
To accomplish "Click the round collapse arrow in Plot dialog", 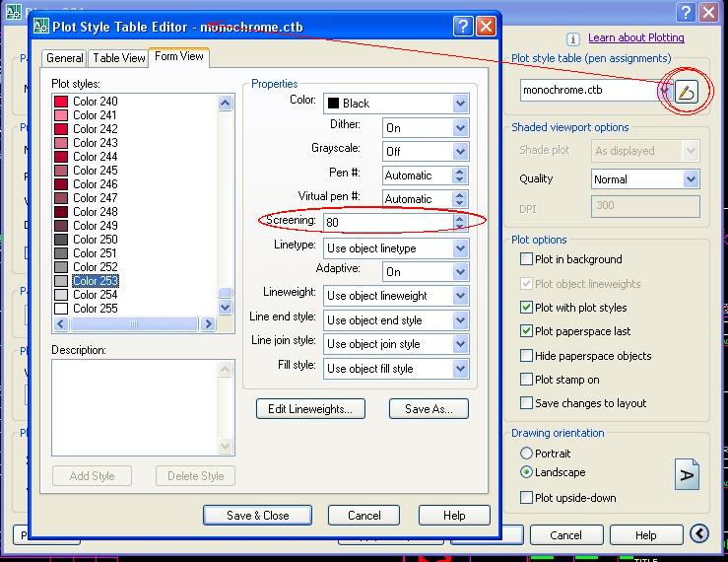I will 699,533.
